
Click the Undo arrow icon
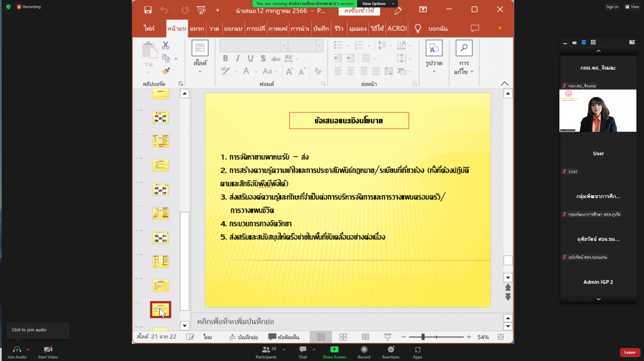[x=164, y=9]
